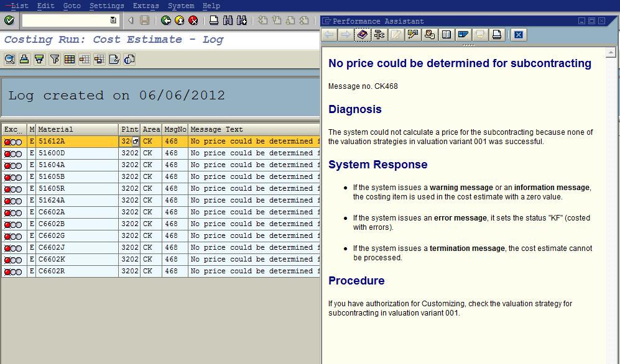Click the Print icon in Performance Assistant
Viewport: 620px width, 364px height.
pos(497,35)
